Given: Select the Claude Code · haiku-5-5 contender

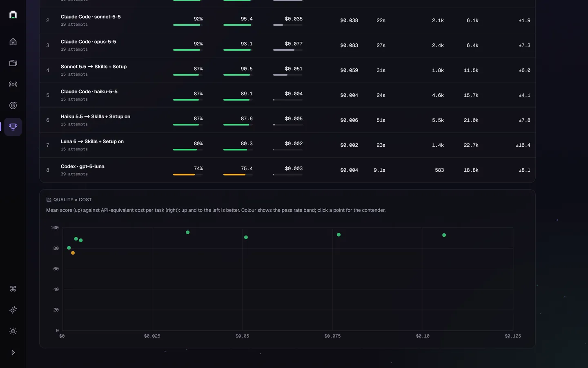Looking at the screenshot, I should click(287, 95).
